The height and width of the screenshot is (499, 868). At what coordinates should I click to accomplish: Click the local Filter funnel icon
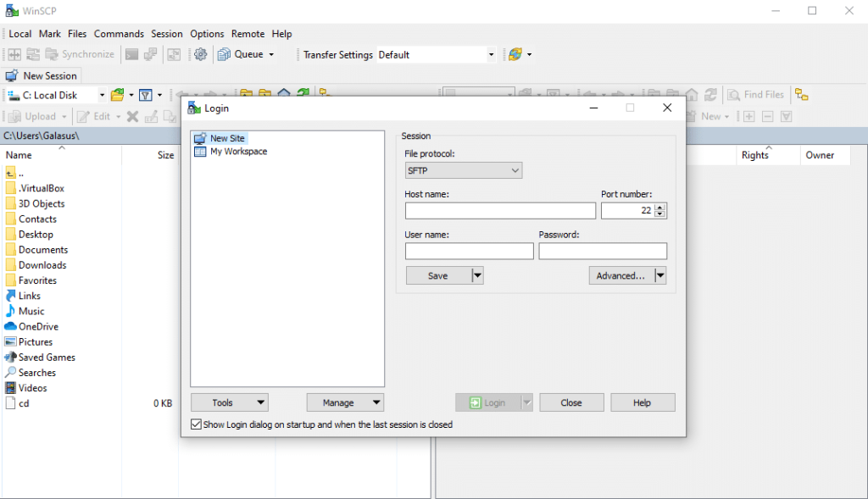(146, 95)
